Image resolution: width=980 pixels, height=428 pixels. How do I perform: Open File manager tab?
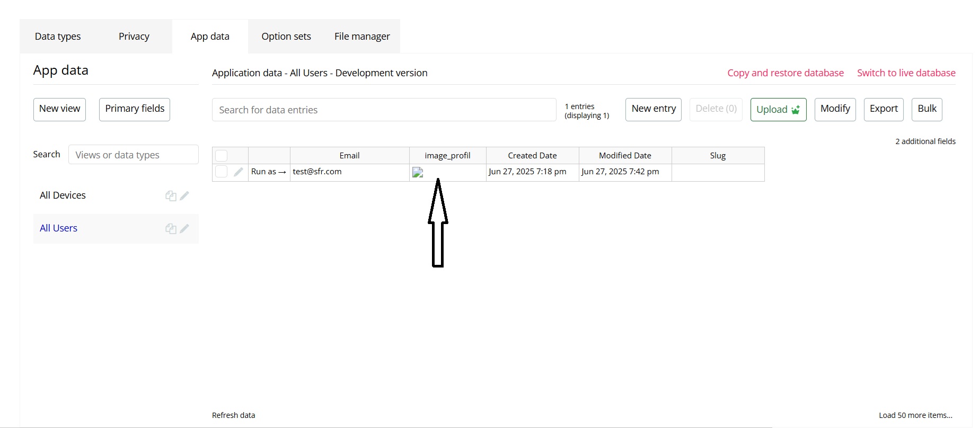(362, 37)
